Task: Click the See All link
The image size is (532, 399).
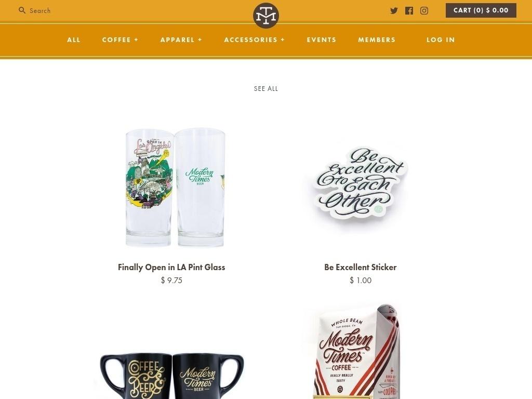Action: [266, 88]
